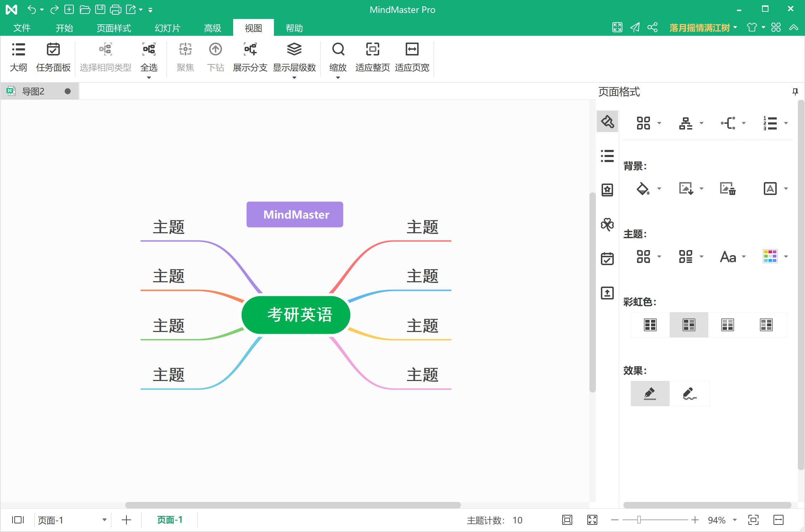This screenshot has width=805, height=532.
Task: Select the second rainbow color mode
Action: click(689, 325)
